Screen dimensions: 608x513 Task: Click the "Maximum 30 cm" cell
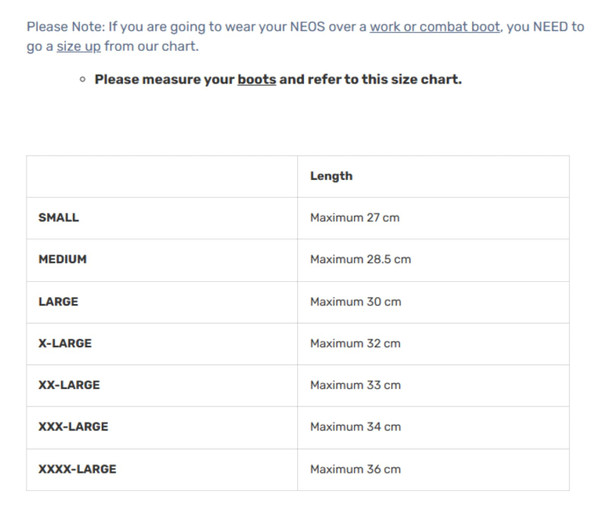pos(355,301)
